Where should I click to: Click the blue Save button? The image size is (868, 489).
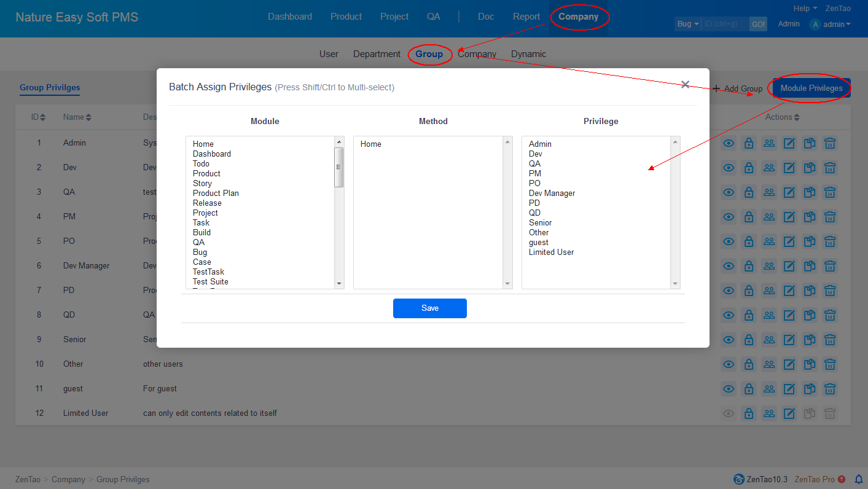(x=430, y=308)
